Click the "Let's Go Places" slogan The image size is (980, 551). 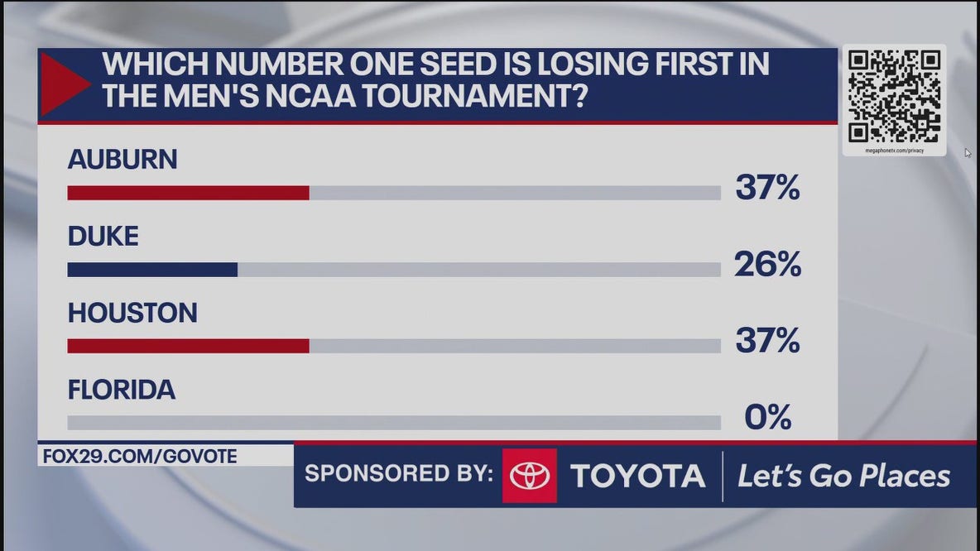click(x=843, y=476)
